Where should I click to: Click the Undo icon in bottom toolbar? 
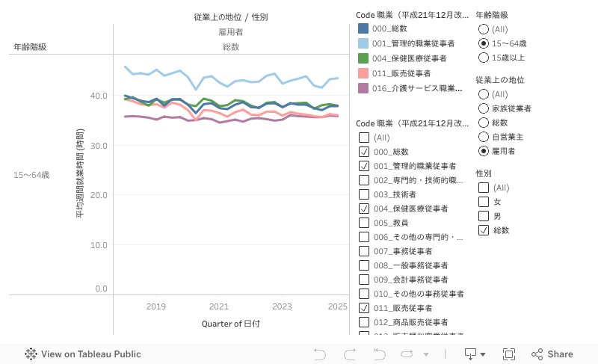click(x=320, y=354)
